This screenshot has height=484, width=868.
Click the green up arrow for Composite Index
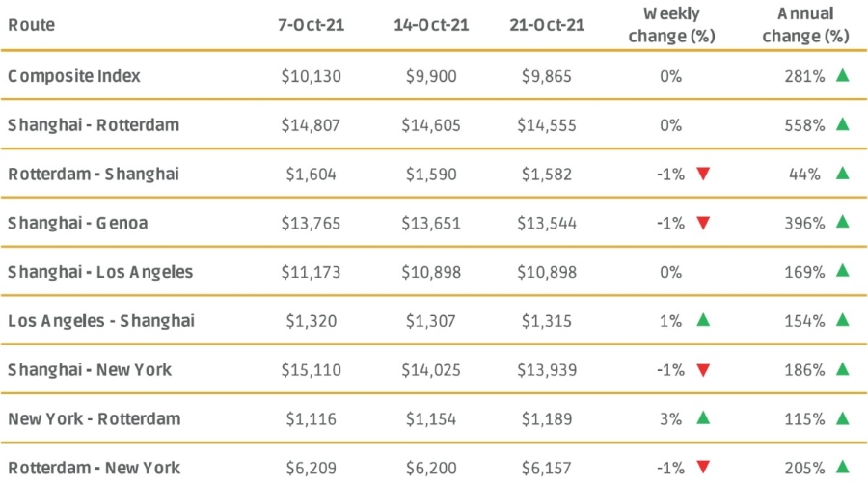[843, 75]
